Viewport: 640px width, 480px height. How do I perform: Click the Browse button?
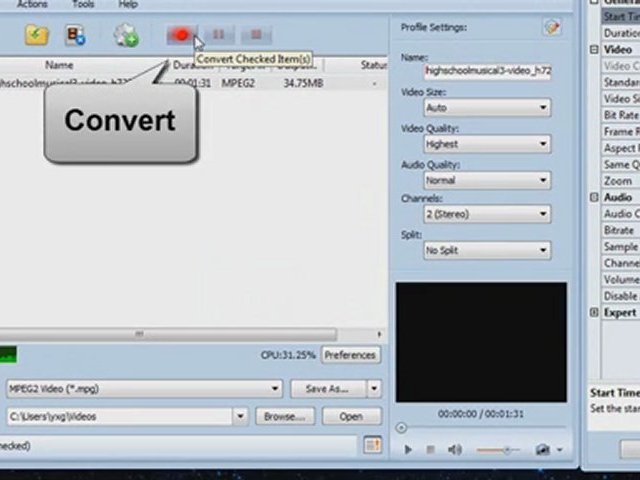coord(285,416)
